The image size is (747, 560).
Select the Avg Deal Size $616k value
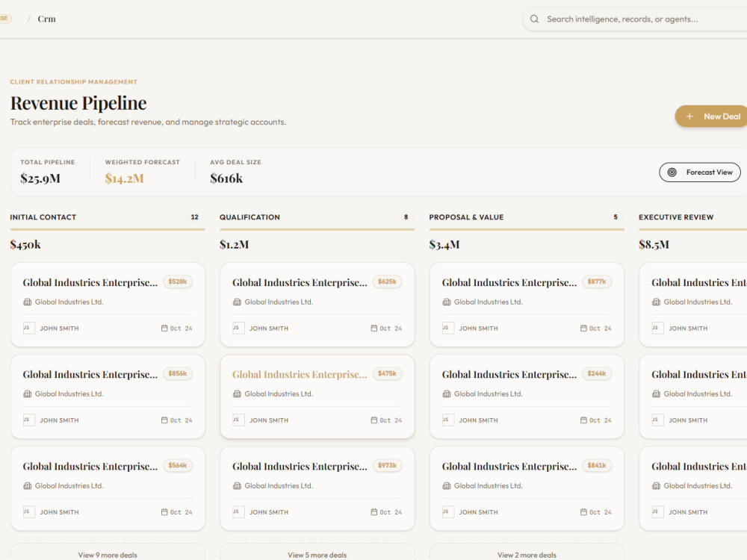(x=226, y=178)
